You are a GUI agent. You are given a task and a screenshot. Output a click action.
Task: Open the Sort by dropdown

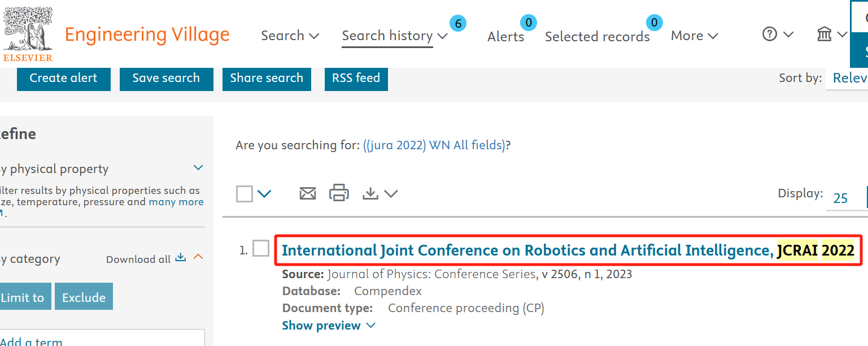[848, 78]
